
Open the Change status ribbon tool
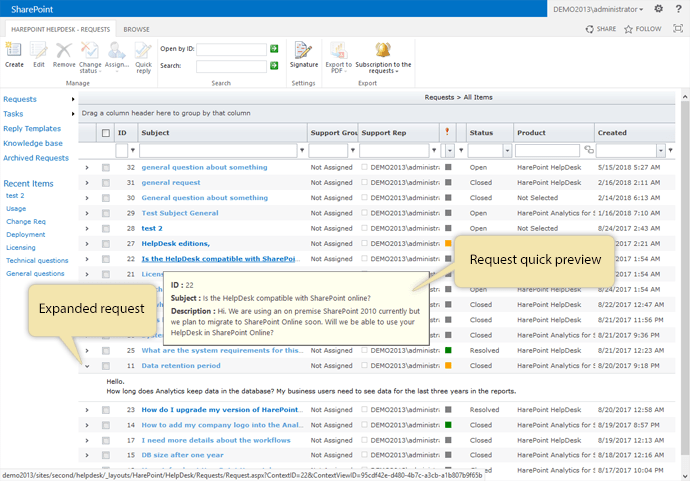pos(90,58)
